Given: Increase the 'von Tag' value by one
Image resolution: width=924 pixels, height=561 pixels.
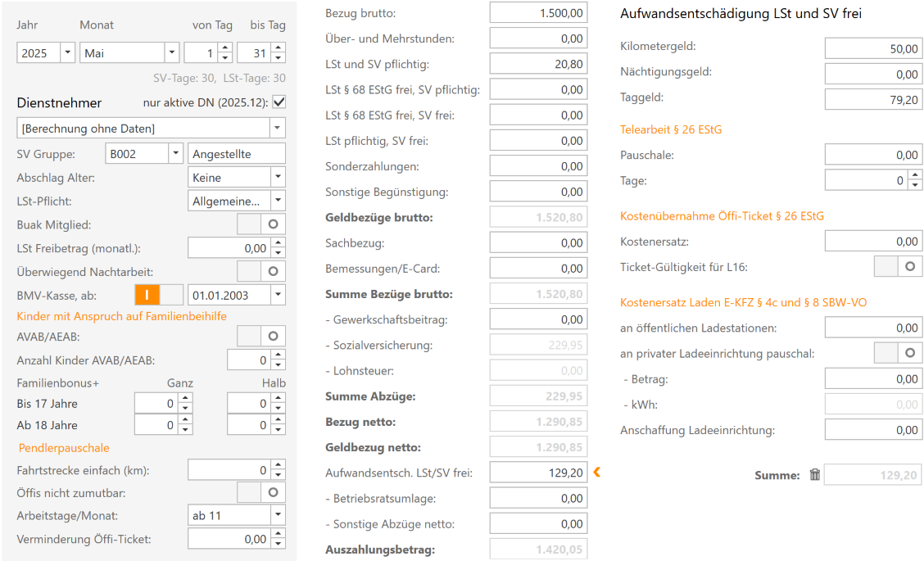Looking at the screenshot, I should pos(224,48).
